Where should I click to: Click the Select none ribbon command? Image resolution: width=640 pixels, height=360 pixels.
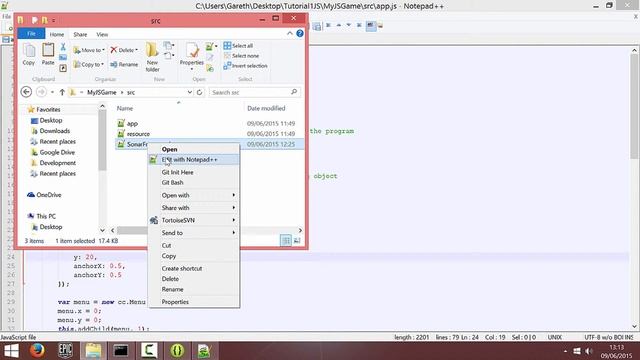(241, 56)
